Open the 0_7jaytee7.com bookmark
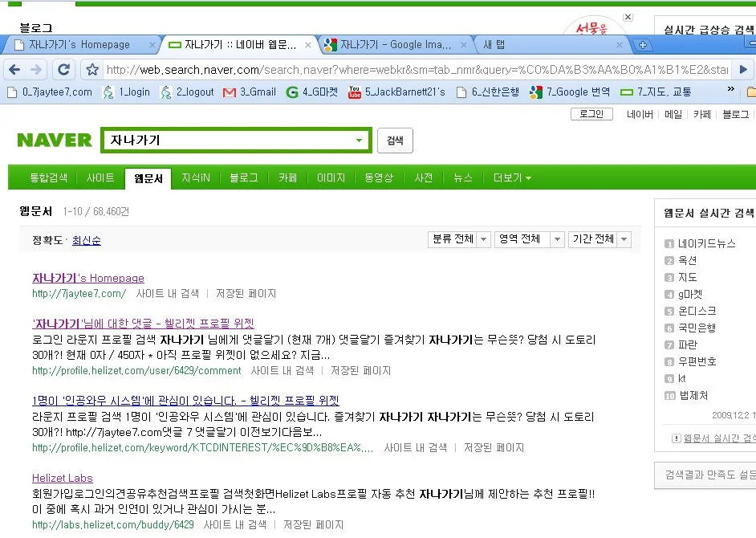 point(50,92)
